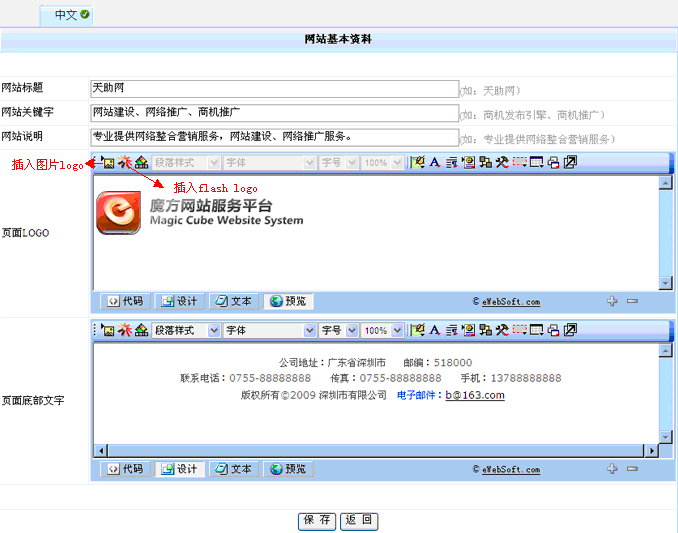
Task: Open edit menu icon in LOGO editor toolbar
Action: point(417,163)
